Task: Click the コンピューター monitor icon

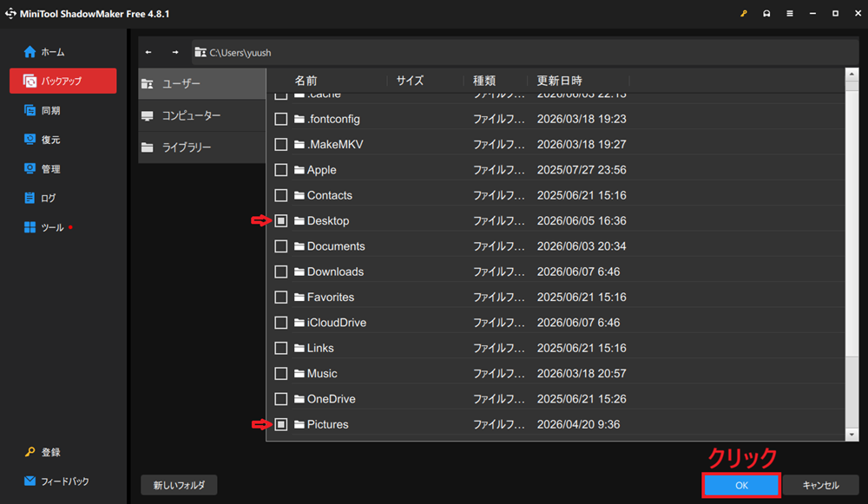Action: tap(148, 115)
